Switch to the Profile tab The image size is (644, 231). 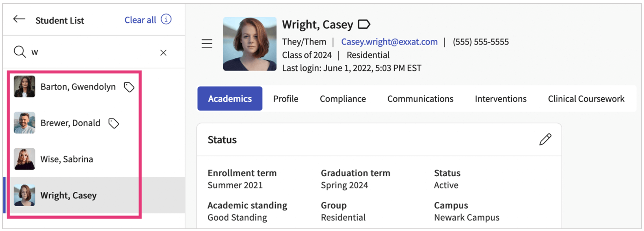click(x=286, y=99)
